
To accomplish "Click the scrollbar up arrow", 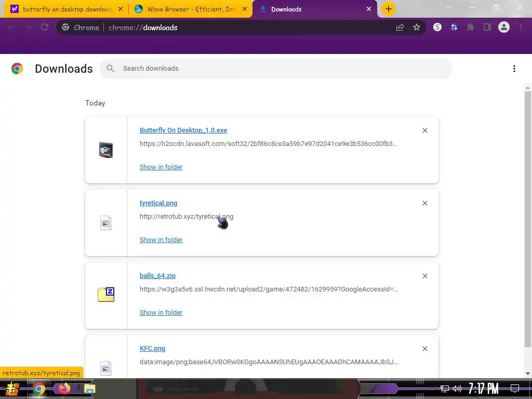I will pyautogui.click(x=528, y=88).
